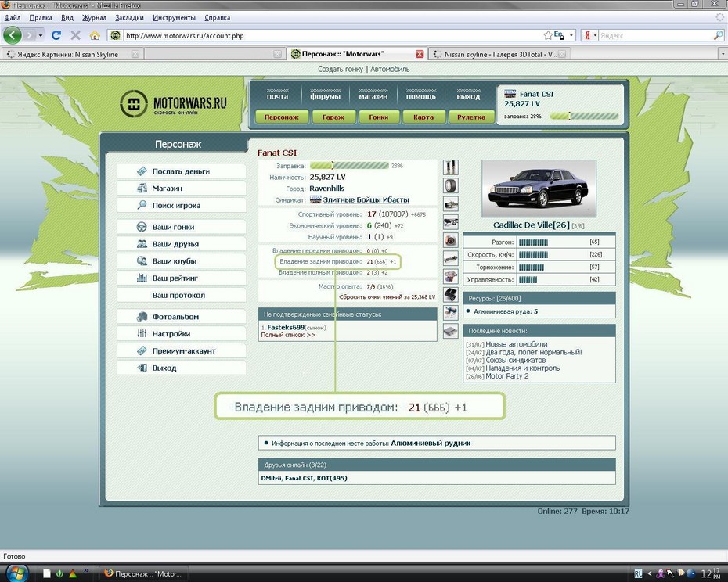This screenshot has width=728, height=582.
Task: Open the Журнал menu
Action: [94, 18]
